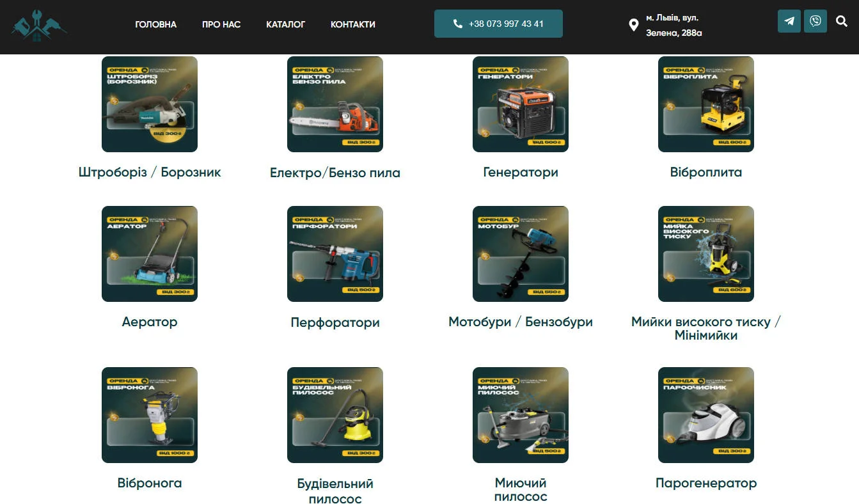The image size is (859, 504).
Task: Click the Електро/Бензо пила title link
Action: [x=335, y=173]
